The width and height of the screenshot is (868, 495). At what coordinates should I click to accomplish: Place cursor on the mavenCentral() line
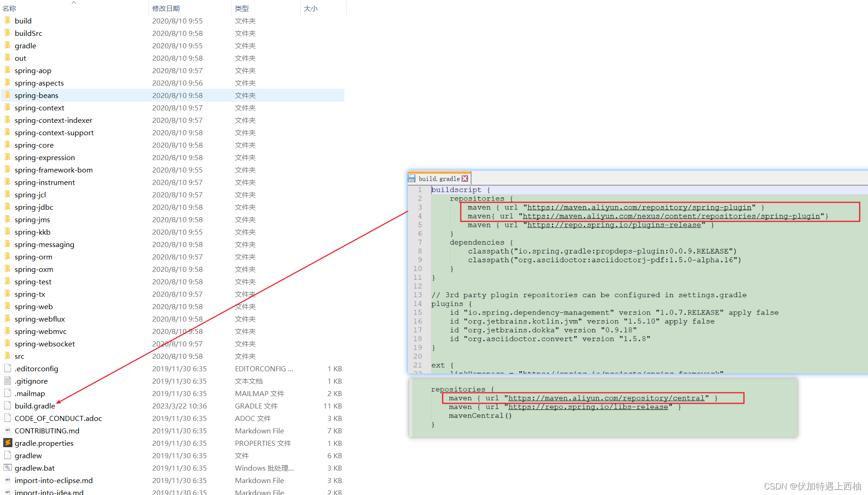(x=480, y=416)
